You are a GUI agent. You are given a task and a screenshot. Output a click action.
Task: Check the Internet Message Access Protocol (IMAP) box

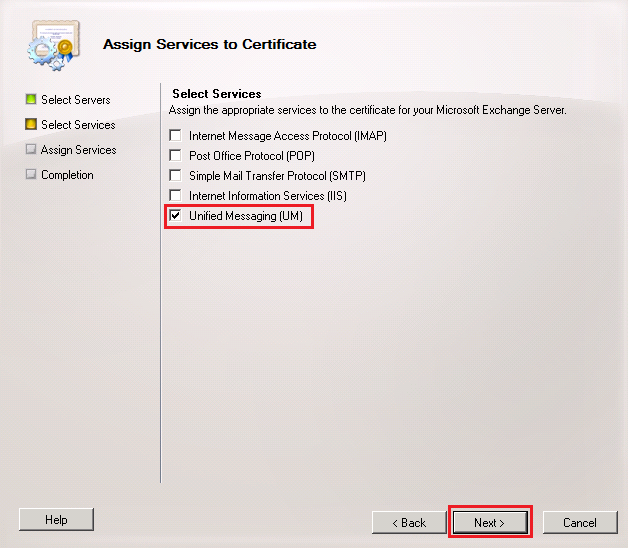[x=175, y=135]
